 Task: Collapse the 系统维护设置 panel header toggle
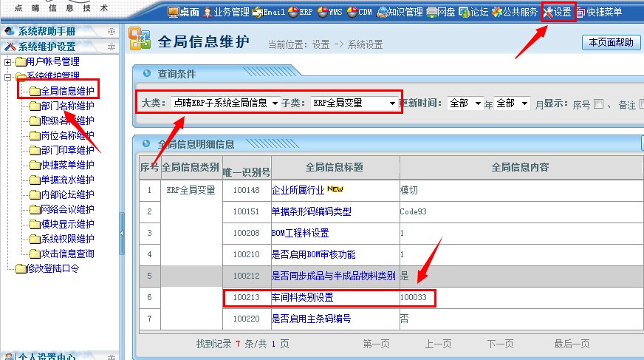pos(112,47)
